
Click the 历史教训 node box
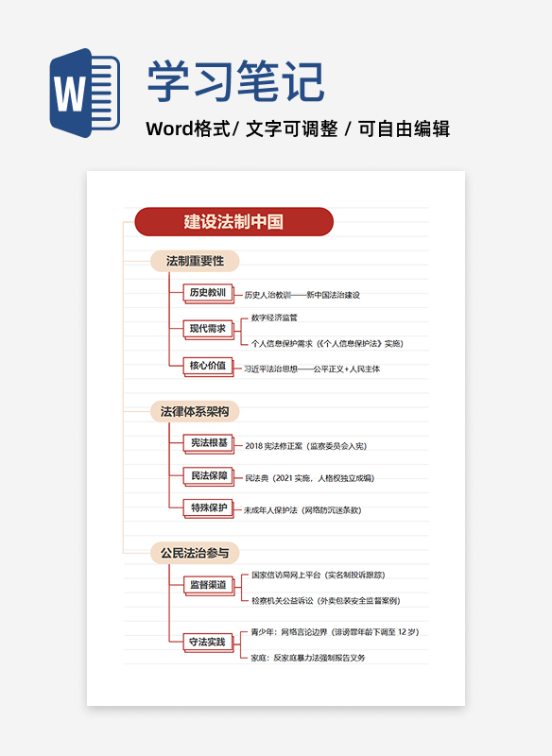coord(208,293)
